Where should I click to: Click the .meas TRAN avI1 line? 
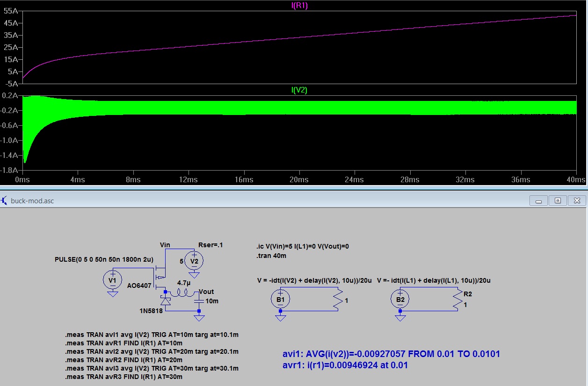coord(152,335)
